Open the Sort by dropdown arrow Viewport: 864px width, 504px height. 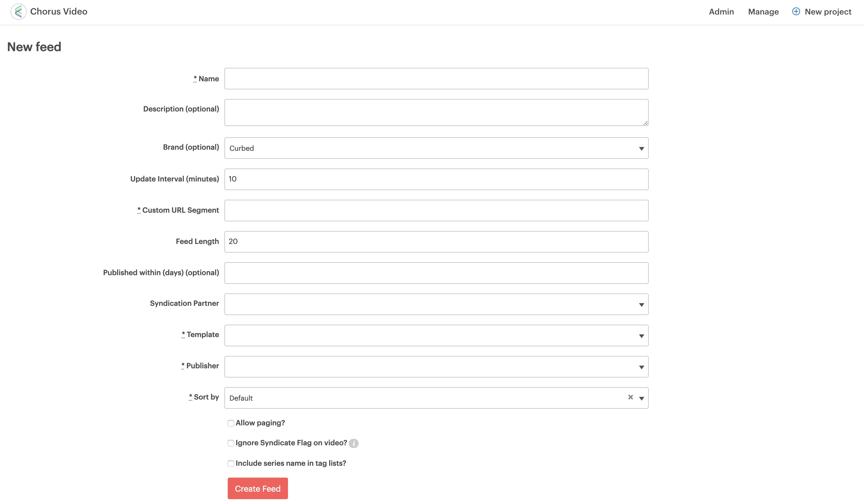641,398
